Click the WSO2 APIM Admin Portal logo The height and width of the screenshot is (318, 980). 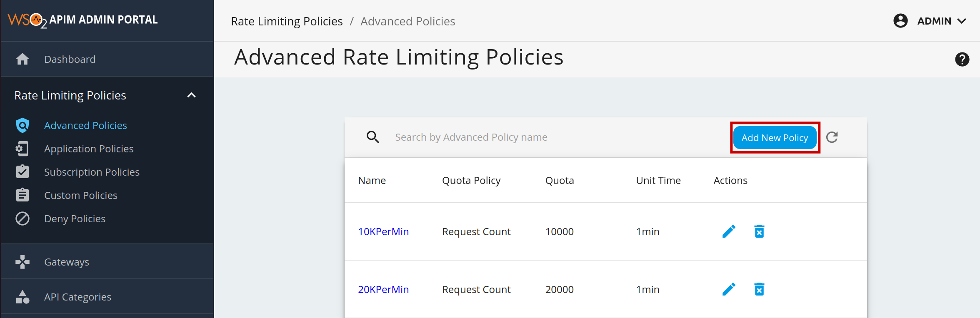tap(82, 20)
